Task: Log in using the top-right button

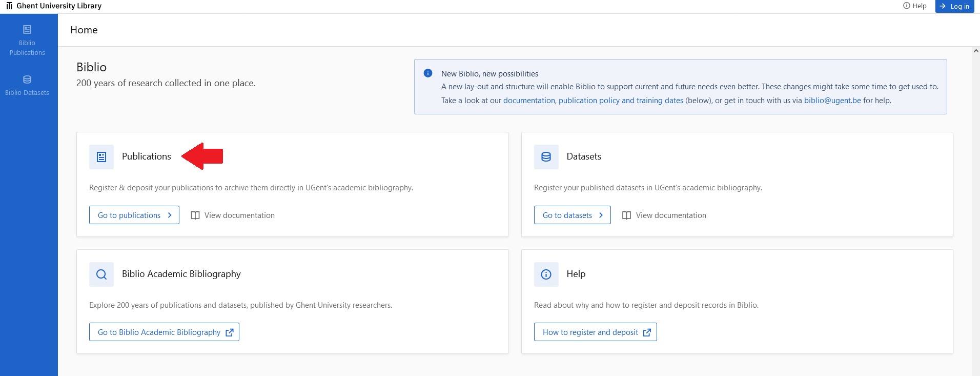Action: point(954,6)
